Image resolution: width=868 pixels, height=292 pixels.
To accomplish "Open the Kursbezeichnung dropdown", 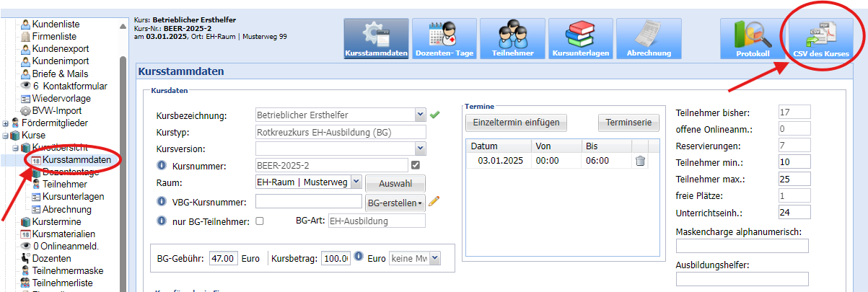I will click(420, 115).
